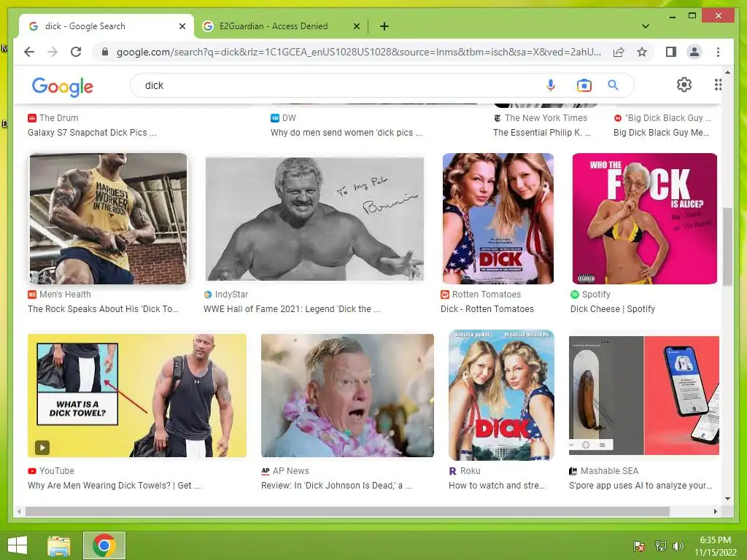Open Google quick settings gear
This screenshot has height=560, width=747.
684,85
